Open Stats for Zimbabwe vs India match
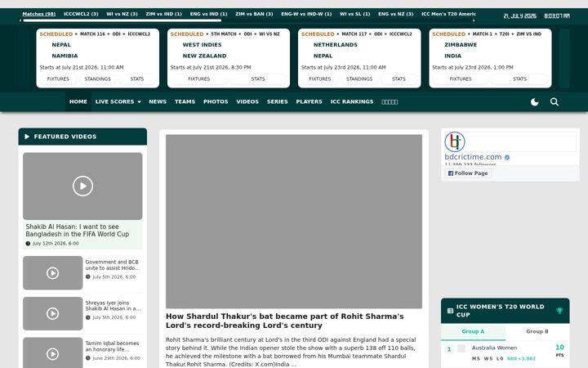This screenshot has width=588, height=368. [519, 79]
